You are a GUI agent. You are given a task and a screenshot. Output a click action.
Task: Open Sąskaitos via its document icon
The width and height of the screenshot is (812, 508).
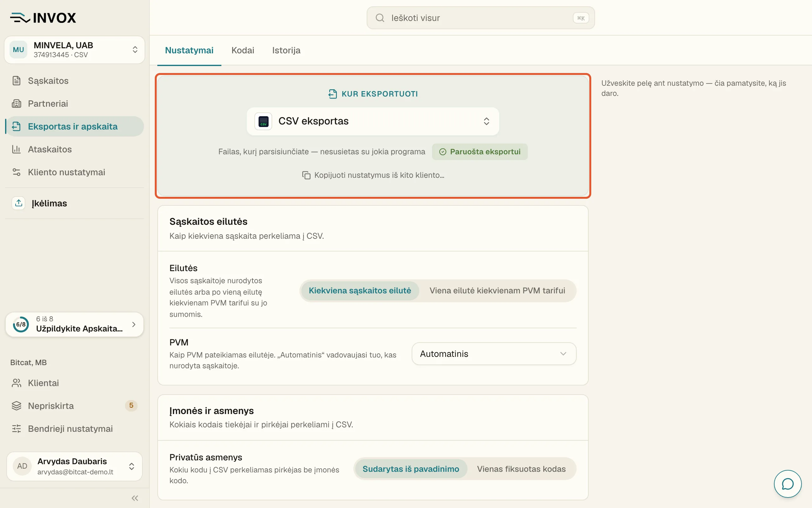pyautogui.click(x=16, y=81)
